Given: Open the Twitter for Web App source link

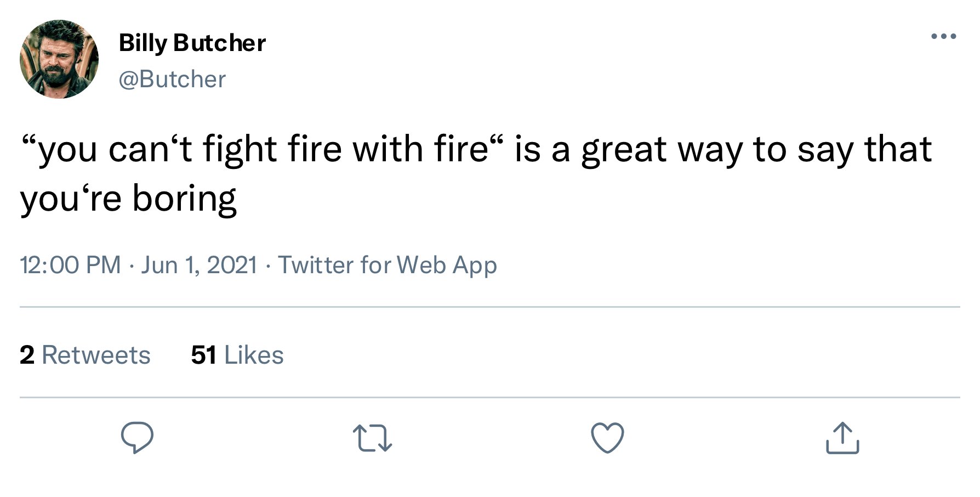Looking at the screenshot, I should coord(388,265).
